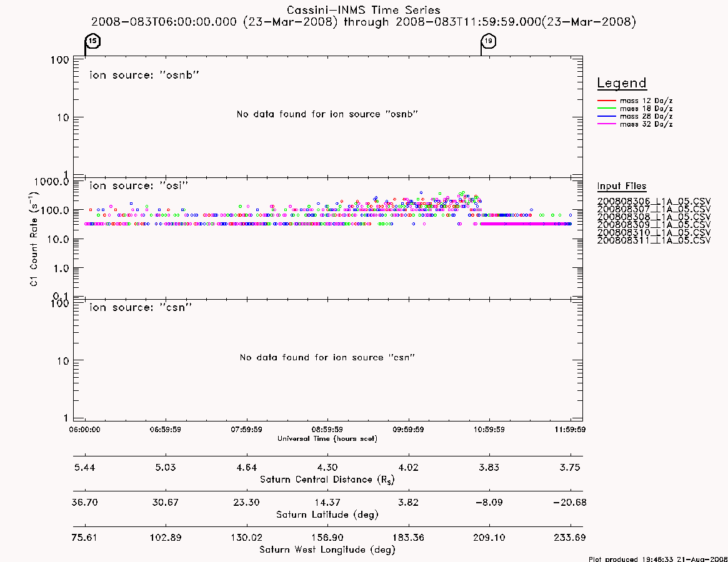
Task: Click the 07:59:59 time tick label
Action: 247,430
